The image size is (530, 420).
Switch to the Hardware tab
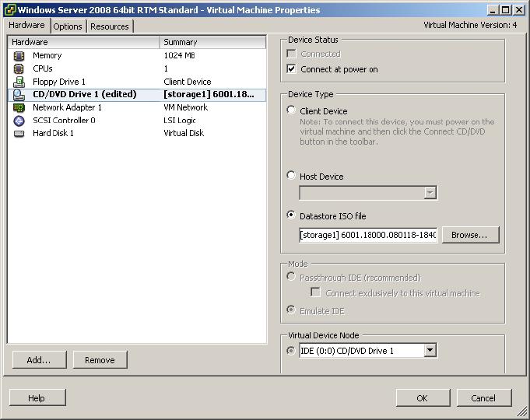[x=26, y=26]
